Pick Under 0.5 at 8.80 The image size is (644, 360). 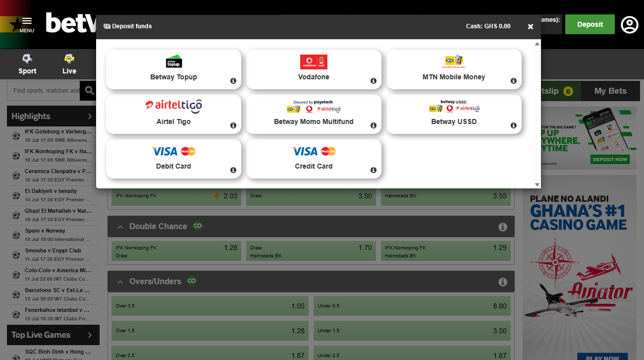(x=412, y=306)
